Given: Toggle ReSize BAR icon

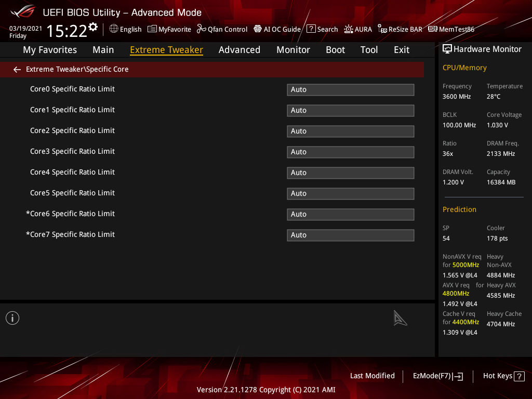Looking at the screenshot, I should tap(382, 29).
